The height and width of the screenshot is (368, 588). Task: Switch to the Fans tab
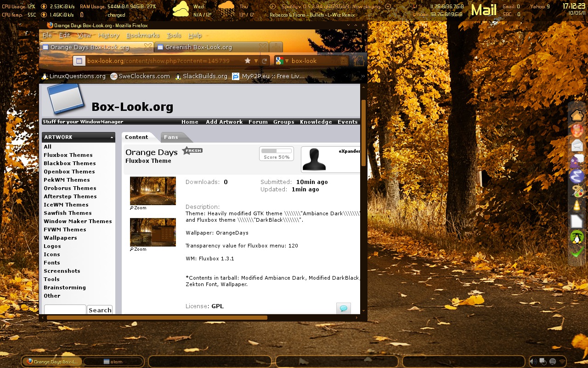click(x=171, y=137)
